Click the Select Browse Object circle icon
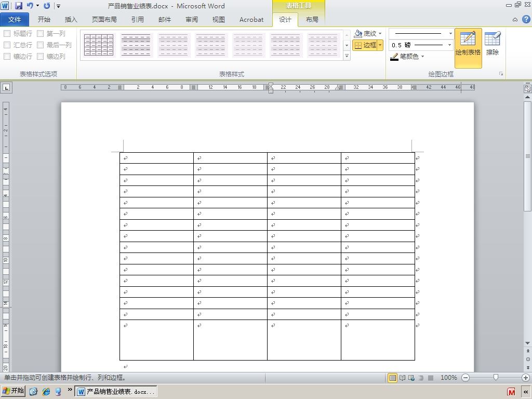532x399 pixels. coord(528,359)
